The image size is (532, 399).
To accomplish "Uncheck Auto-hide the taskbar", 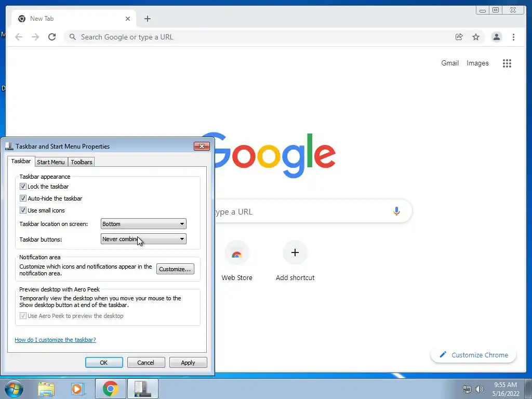I will 23,198.
